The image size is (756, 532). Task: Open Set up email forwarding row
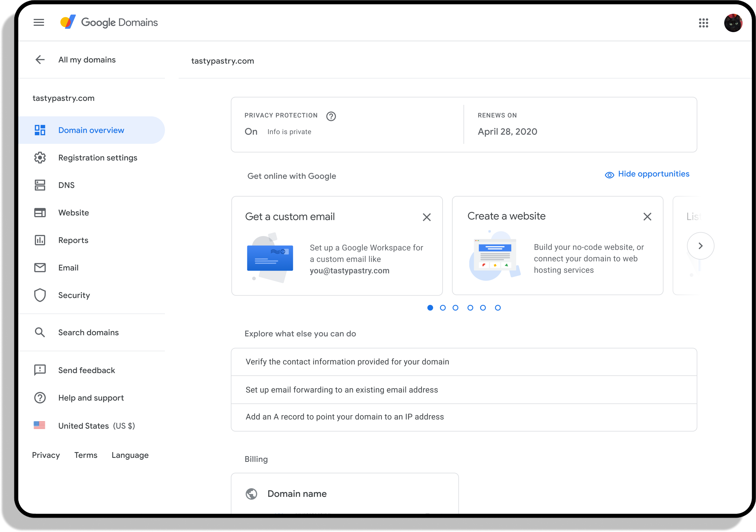click(464, 390)
